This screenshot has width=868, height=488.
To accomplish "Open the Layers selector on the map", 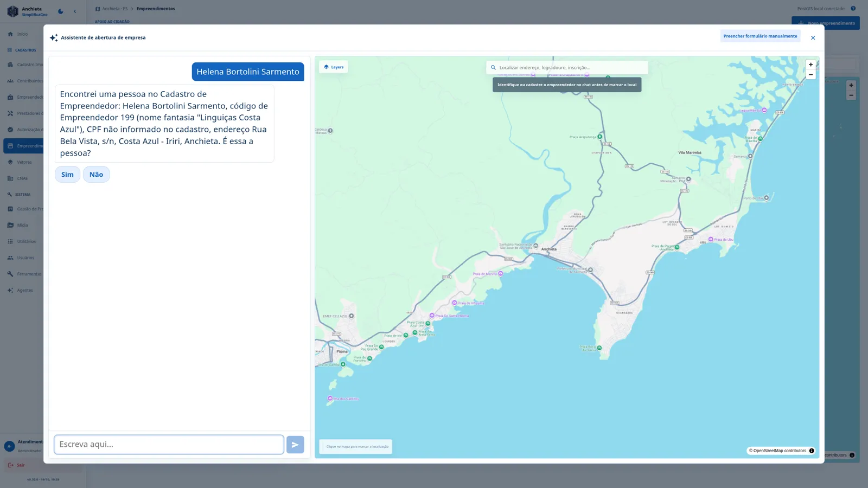I will click(x=334, y=67).
